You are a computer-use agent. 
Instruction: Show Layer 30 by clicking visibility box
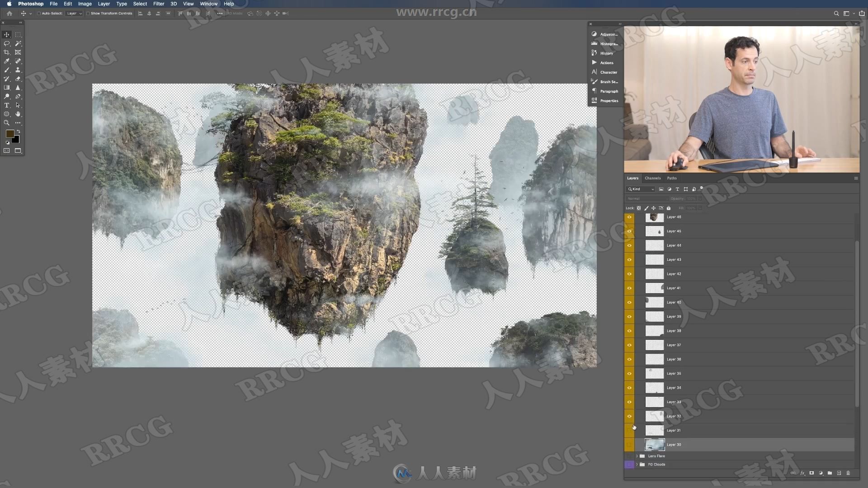(629, 445)
